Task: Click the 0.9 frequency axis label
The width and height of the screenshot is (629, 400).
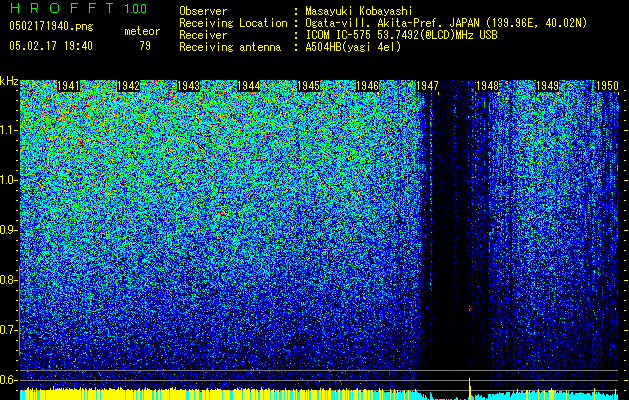Action: pos(8,230)
